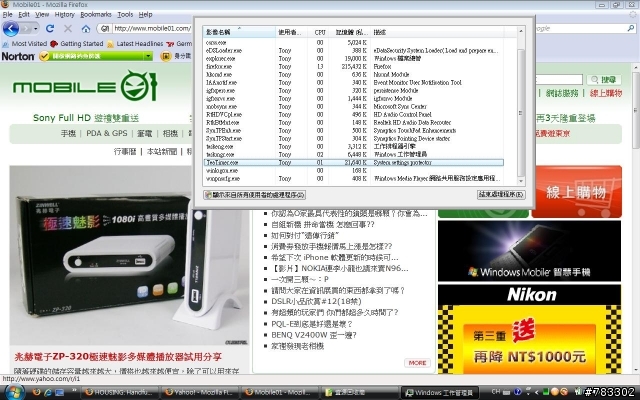The width and height of the screenshot is (640, 400).
Task: Select the firefox.exe process row
Action: tap(353, 67)
